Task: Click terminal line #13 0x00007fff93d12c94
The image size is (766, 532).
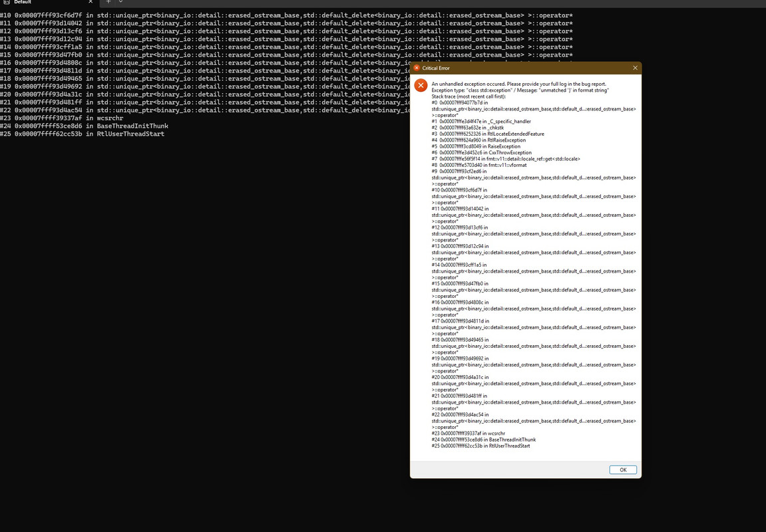Action: coord(286,39)
